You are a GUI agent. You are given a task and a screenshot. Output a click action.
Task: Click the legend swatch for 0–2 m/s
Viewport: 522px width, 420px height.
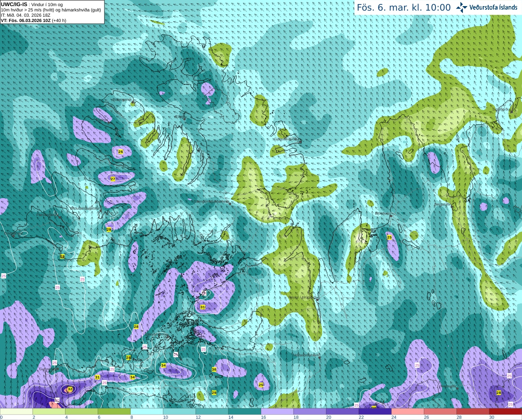pos(16,411)
